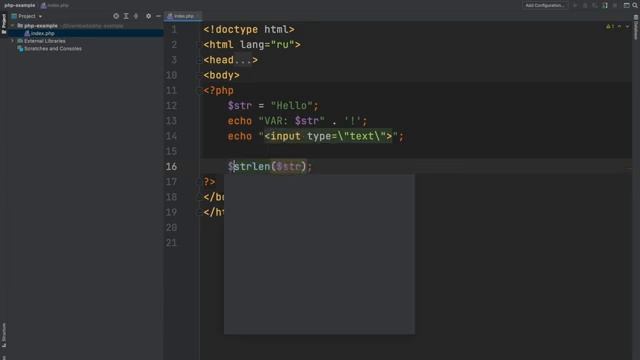The image size is (640, 360).
Task: Click the Add Configuration button
Action: point(544,5)
